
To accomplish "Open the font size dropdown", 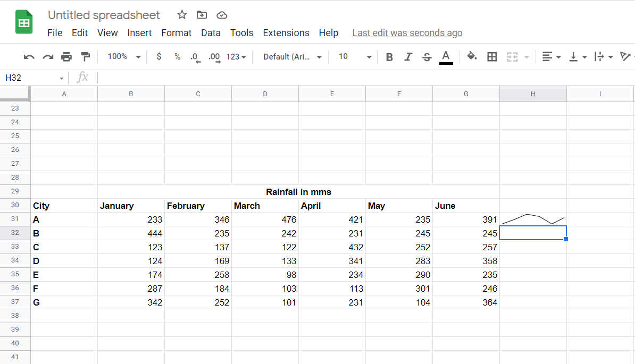I will (x=355, y=57).
